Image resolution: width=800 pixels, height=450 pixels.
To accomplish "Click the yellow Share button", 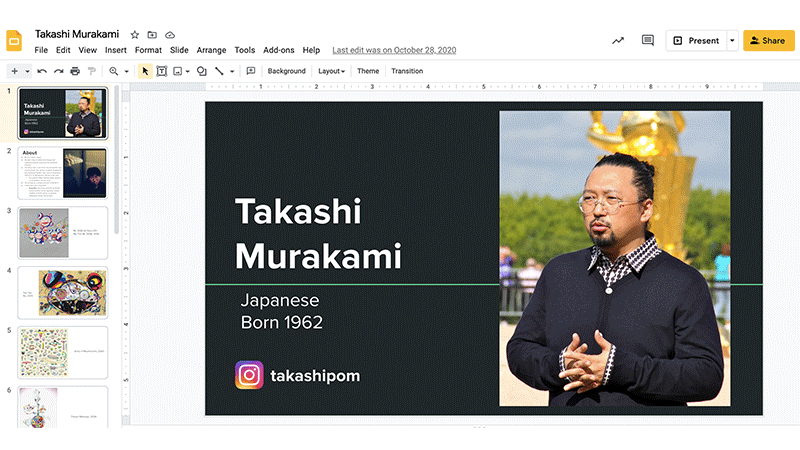I will (768, 41).
